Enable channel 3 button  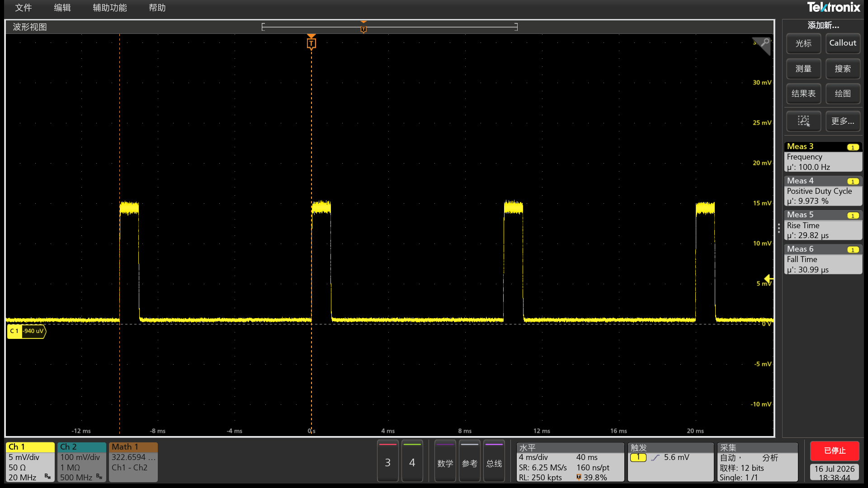(387, 461)
